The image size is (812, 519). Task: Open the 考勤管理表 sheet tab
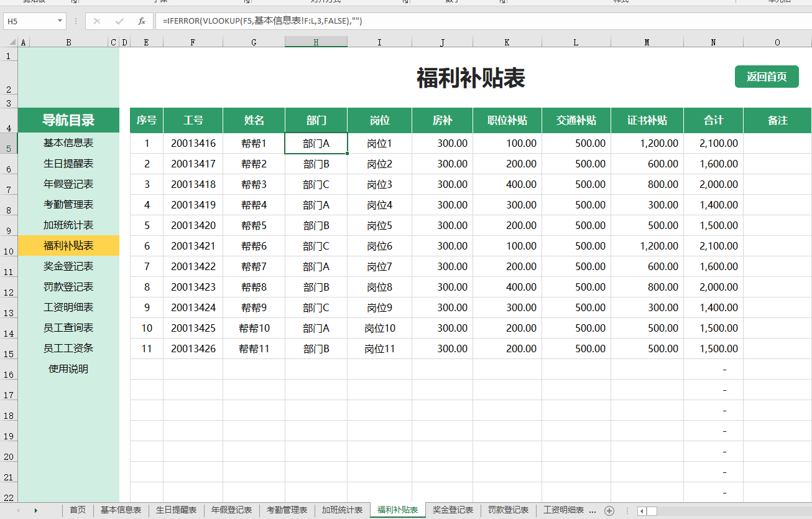coord(287,510)
